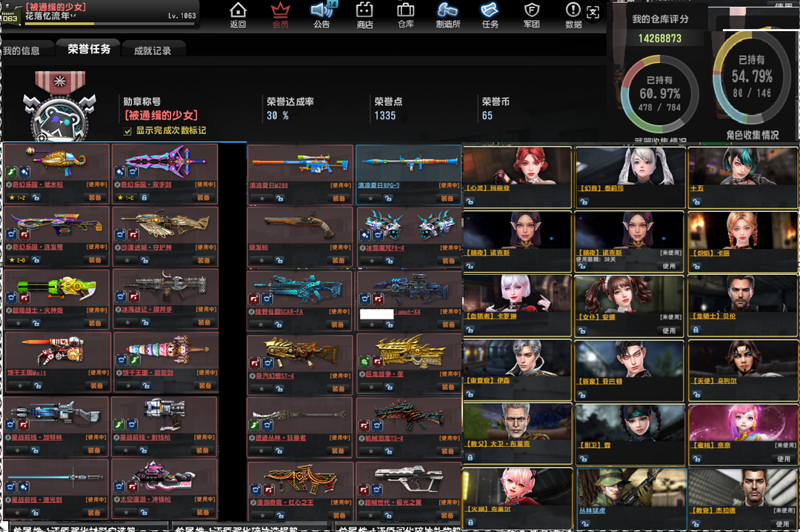Select the 冰雪魔咒PB-4 weapon image

[x=409, y=225]
